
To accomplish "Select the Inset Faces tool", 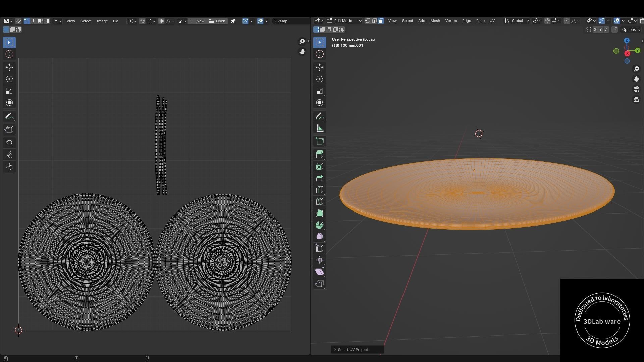I will tap(319, 167).
